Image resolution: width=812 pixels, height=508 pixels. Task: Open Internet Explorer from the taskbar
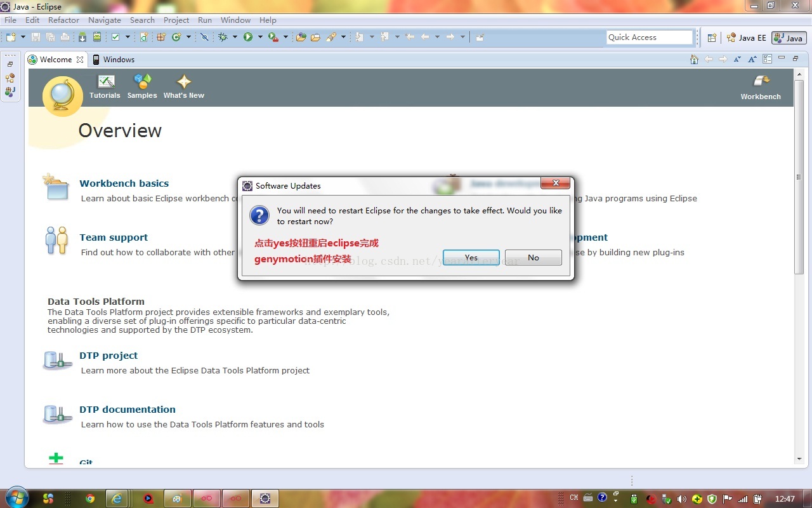[116, 498]
